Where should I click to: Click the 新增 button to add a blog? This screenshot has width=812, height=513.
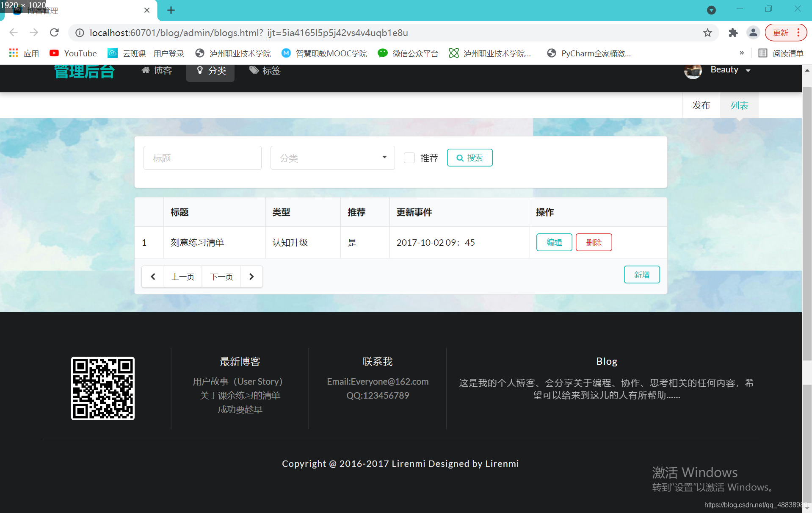(x=641, y=275)
